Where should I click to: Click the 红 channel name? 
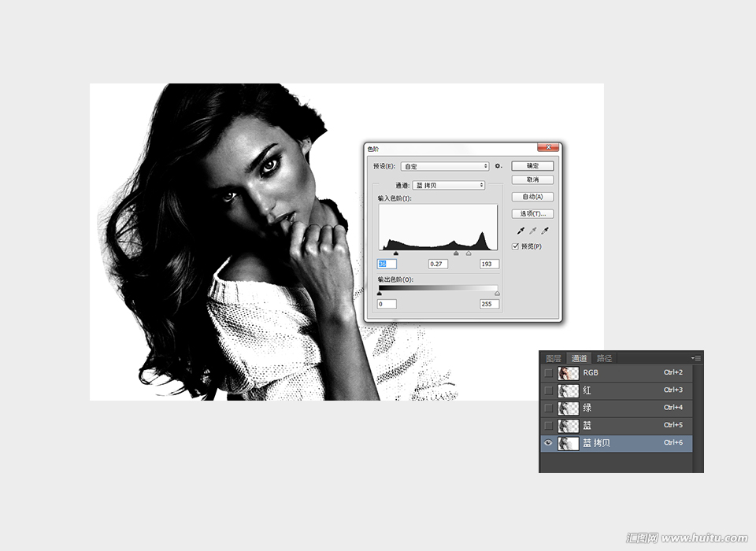(x=587, y=390)
